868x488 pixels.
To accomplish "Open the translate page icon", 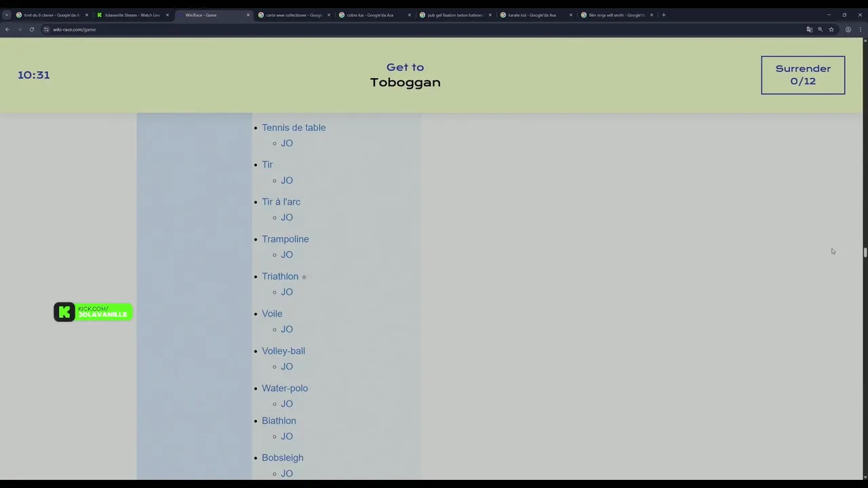I will pos(809,29).
